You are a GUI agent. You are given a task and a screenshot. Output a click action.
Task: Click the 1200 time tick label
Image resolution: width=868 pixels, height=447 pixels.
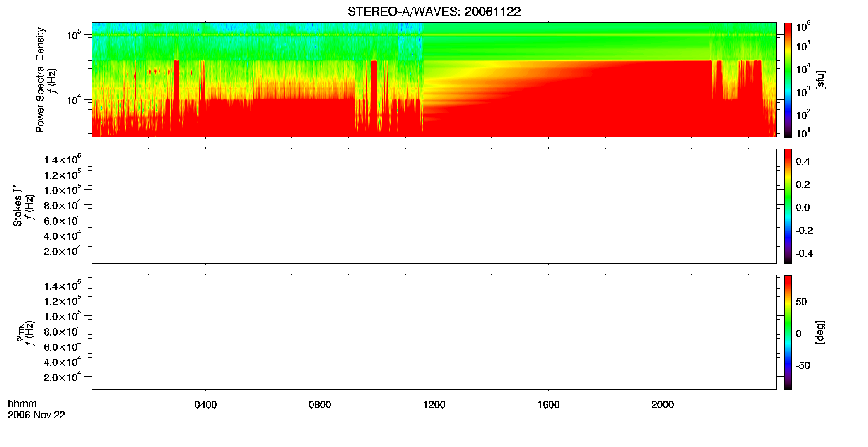[434, 405]
